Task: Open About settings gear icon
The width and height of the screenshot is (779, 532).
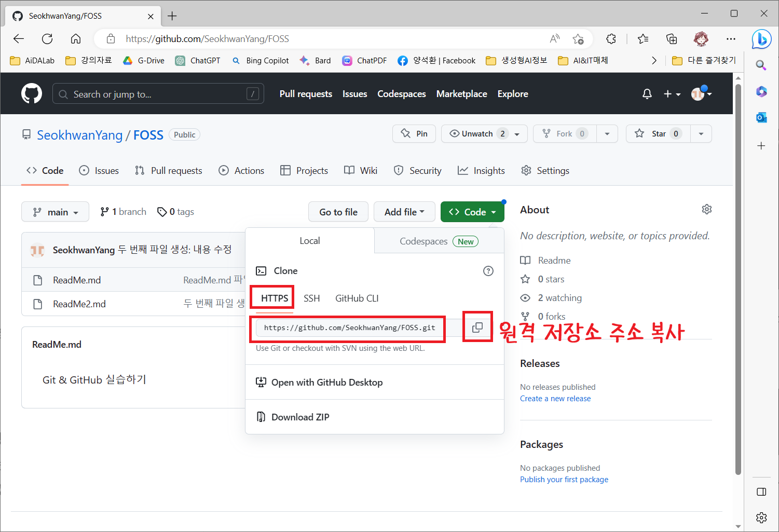Action: pyautogui.click(x=707, y=209)
